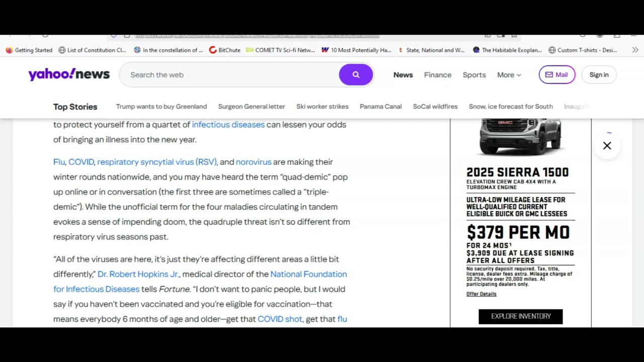
Task: Open Custom T-shirts bookmark
Action: pos(583,50)
